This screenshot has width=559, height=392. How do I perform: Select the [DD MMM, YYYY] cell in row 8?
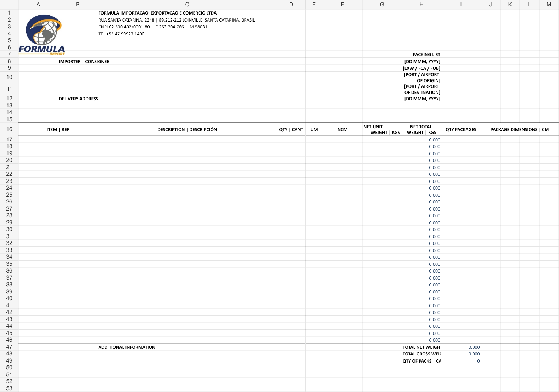[422, 62]
